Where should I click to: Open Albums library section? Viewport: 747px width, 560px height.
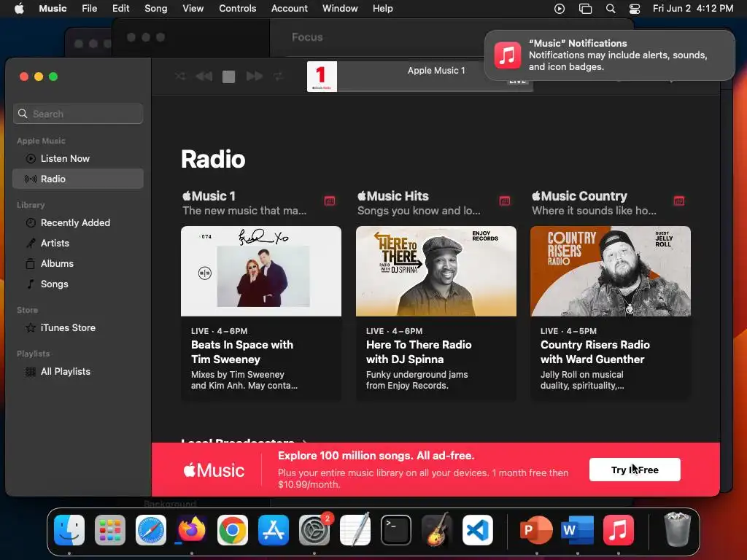pyautogui.click(x=78, y=264)
